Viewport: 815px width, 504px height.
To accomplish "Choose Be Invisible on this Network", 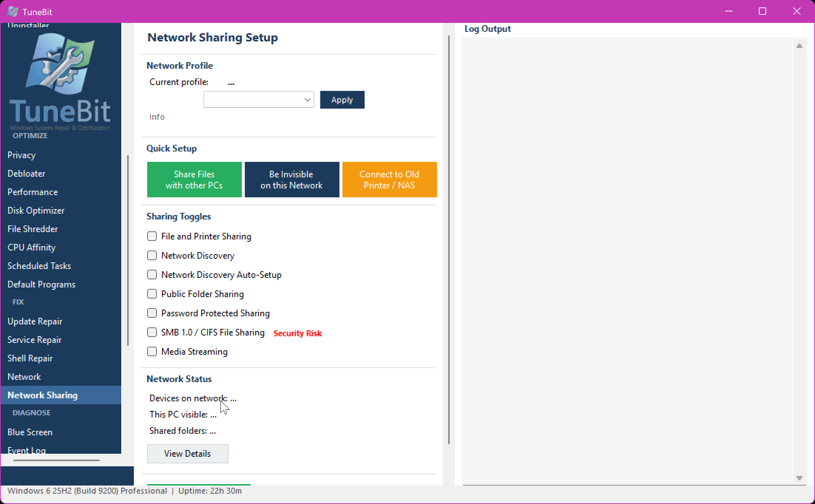I will (292, 180).
